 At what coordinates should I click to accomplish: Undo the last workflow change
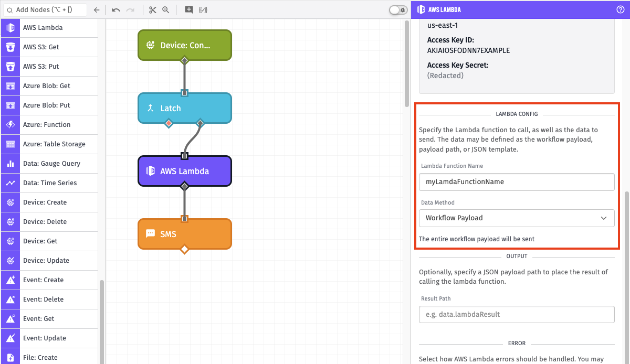click(116, 9)
